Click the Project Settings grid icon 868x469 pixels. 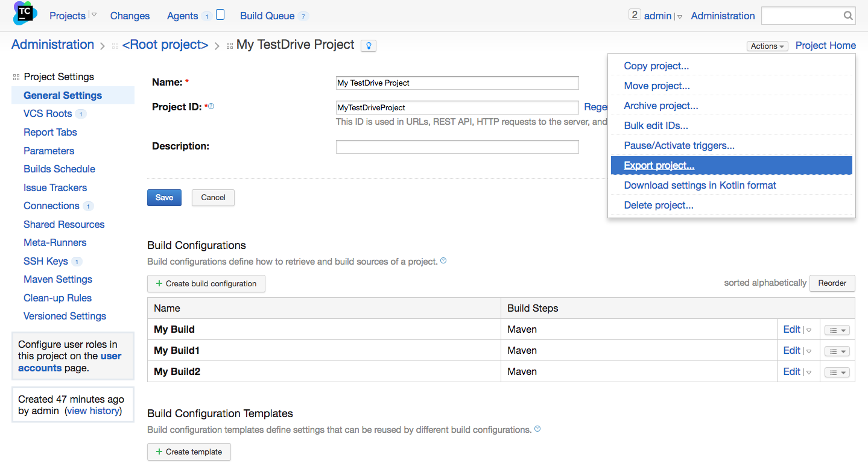16,77
